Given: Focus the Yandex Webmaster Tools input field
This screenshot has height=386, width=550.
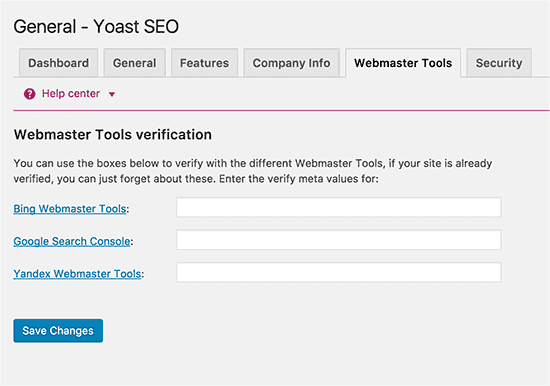Looking at the screenshot, I should (x=339, y=272).
